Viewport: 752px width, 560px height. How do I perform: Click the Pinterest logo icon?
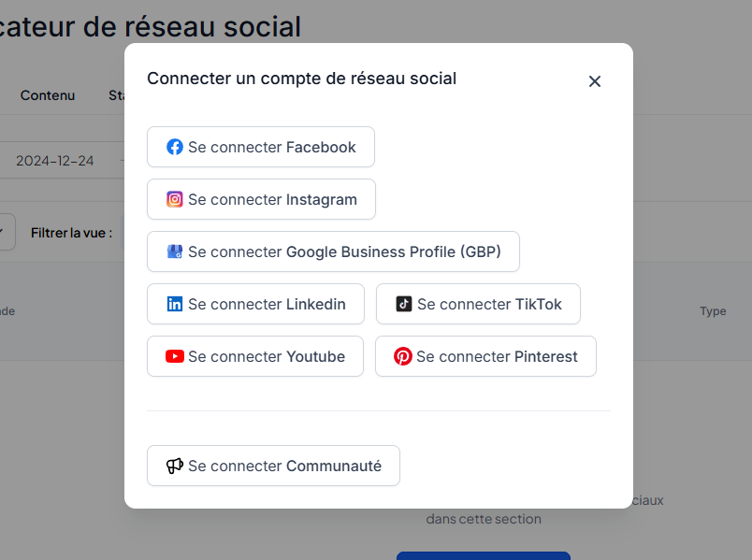[403, 356]
